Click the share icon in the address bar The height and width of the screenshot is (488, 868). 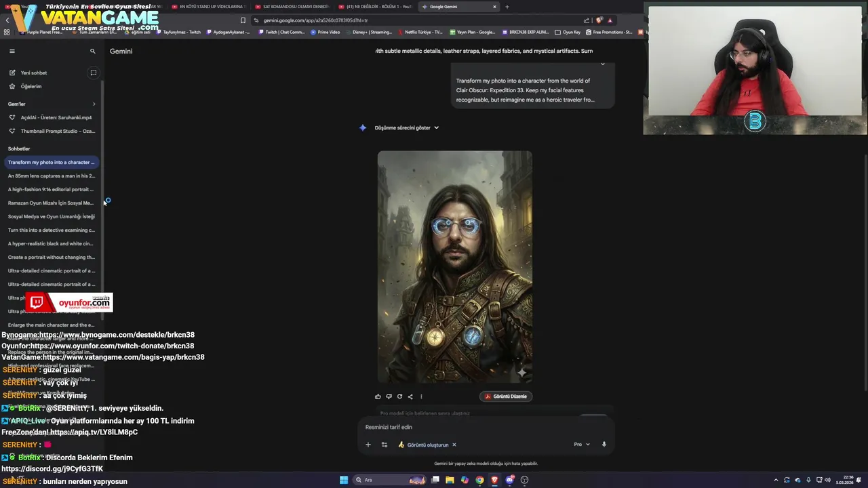pyautogui.click(x=587, y=20)
